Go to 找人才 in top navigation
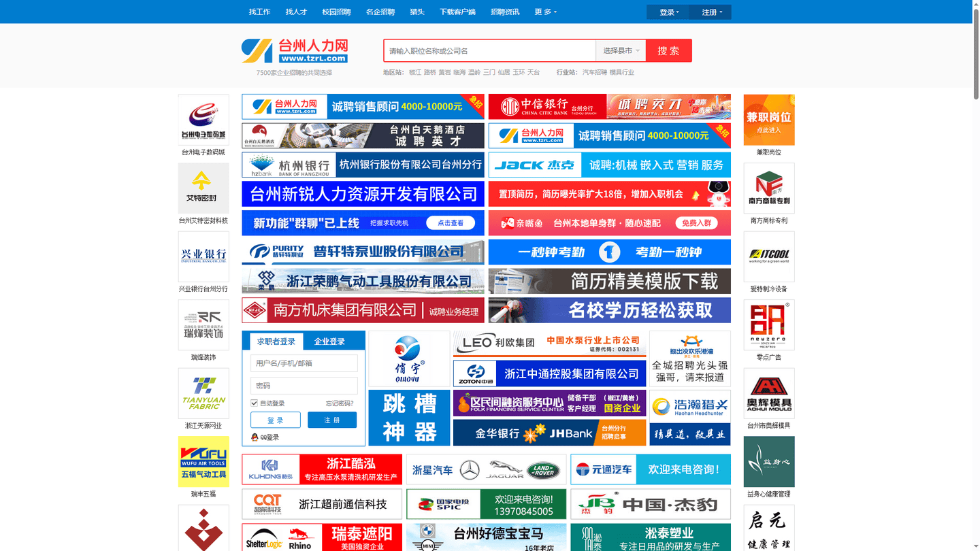980x551 pixels. tap(296, 12)
